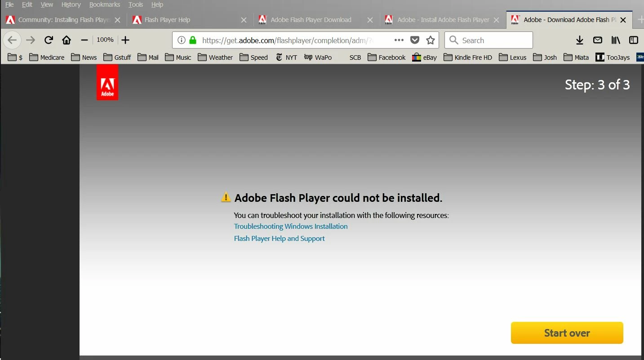Viewport: 644px width, 360px height.
Task: Open the Speed bookmark folder
Action: pyautogui.click(x=253, y=57)
